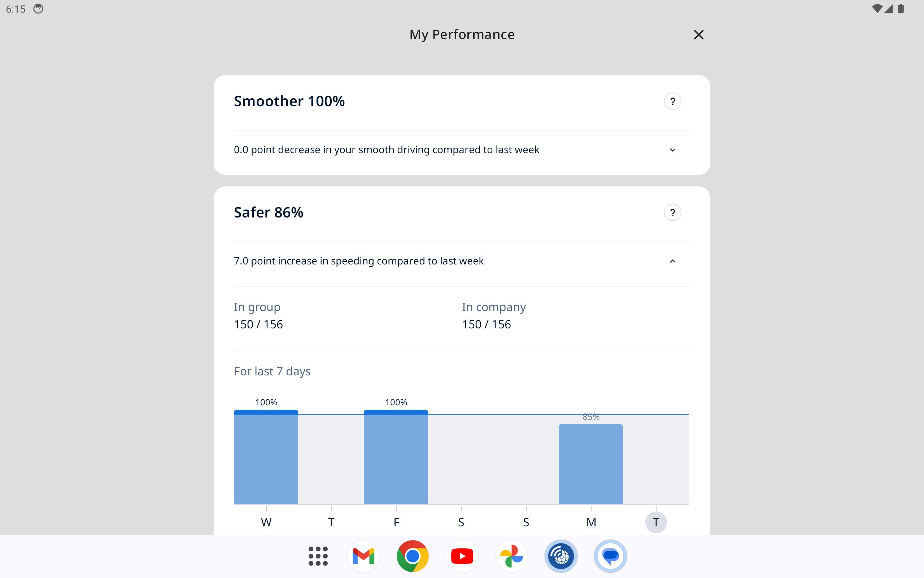Tap the cellular signal icon
924x578 pixels.
pos(889,9)
